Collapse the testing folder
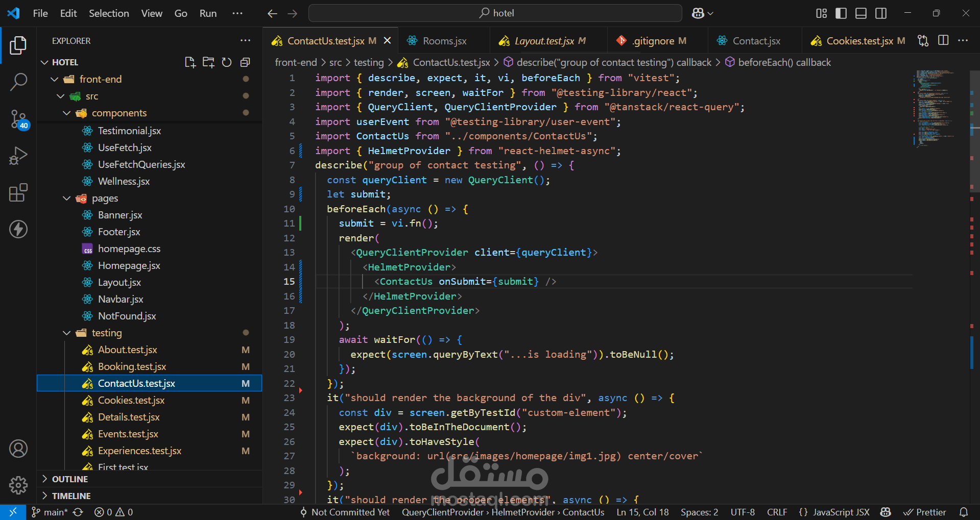 67,333
